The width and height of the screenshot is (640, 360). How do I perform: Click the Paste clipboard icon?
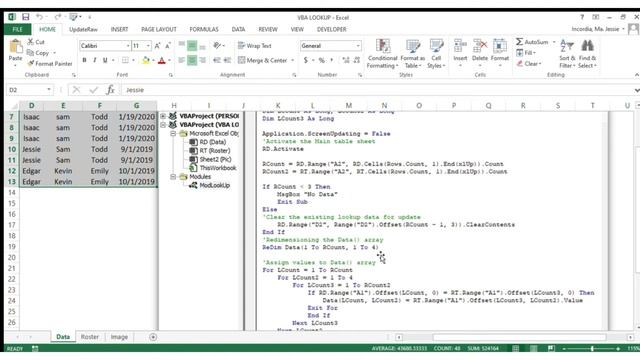point(16,47)
